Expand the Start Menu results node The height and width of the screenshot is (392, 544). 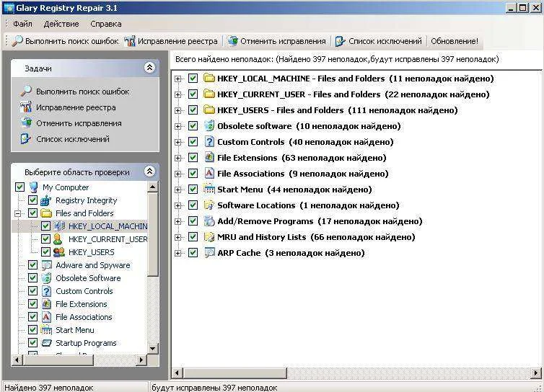coord(178,190)
